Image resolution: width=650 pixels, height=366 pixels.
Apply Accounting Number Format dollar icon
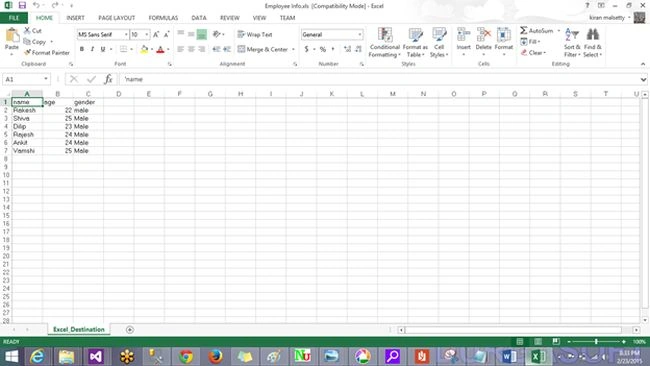pyautogui.click(x=306, y=49)
